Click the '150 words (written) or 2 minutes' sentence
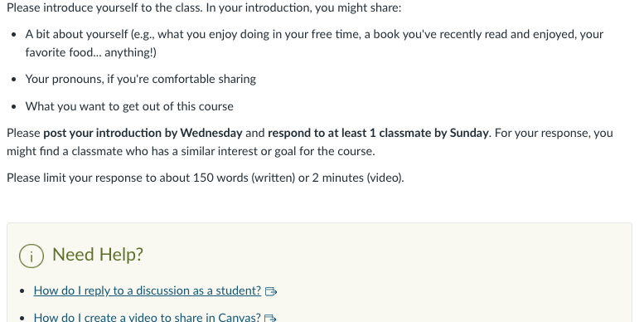The width and height of the screenshot is (644, 322). tap(206, 178)
